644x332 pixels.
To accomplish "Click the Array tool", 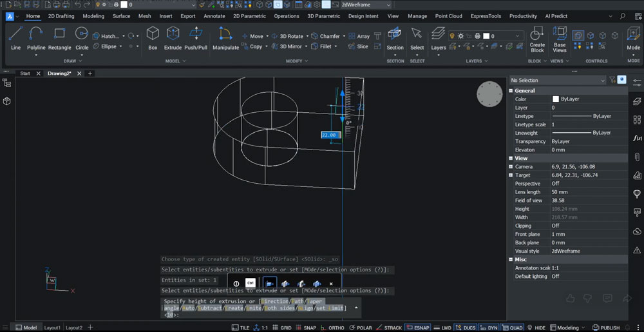I will pos(359,36).
